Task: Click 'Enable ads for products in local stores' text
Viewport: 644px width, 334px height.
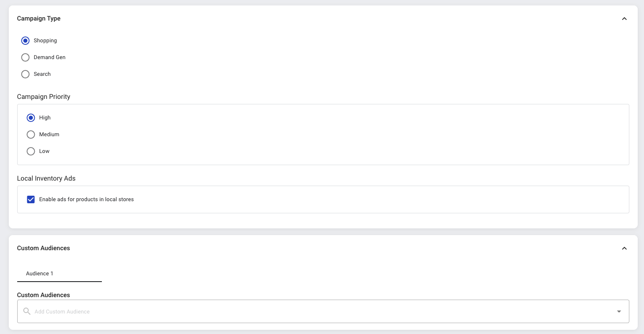Action: tap(86, 199)
